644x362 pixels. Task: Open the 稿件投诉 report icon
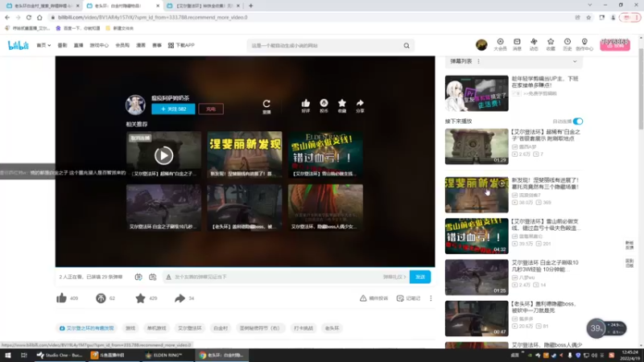(374, 298)
